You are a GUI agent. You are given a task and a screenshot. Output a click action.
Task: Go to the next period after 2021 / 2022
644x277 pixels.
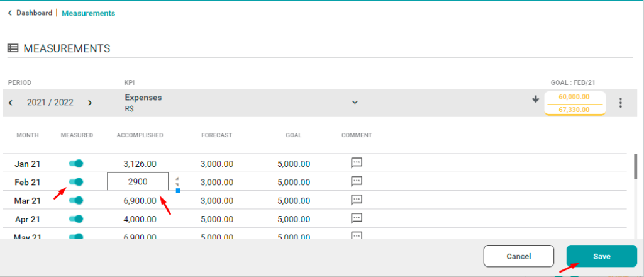[90, 103]
